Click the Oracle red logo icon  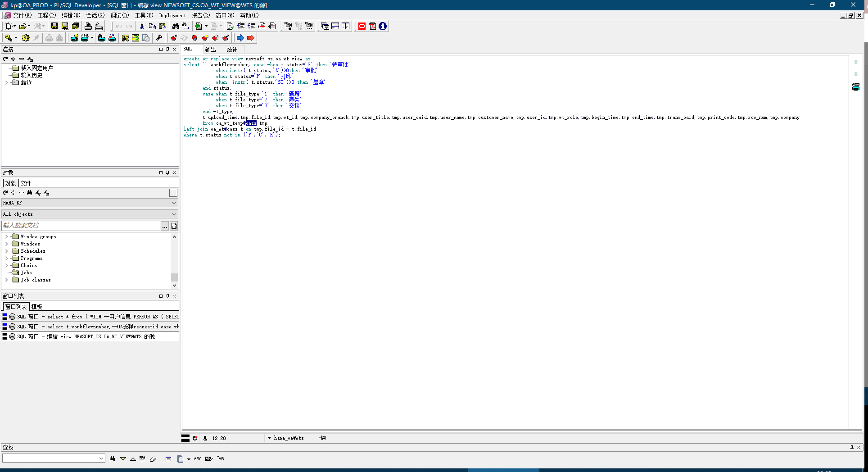362,26
